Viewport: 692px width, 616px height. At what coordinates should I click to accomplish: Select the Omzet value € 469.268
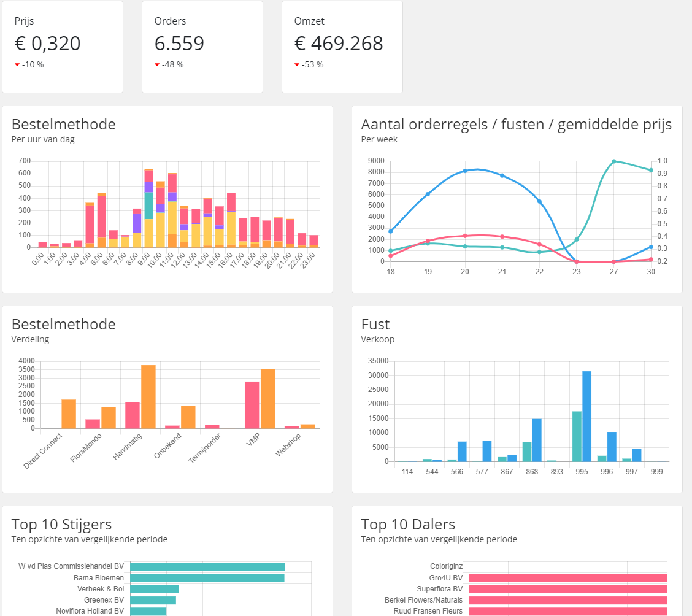tap(339, 43)
